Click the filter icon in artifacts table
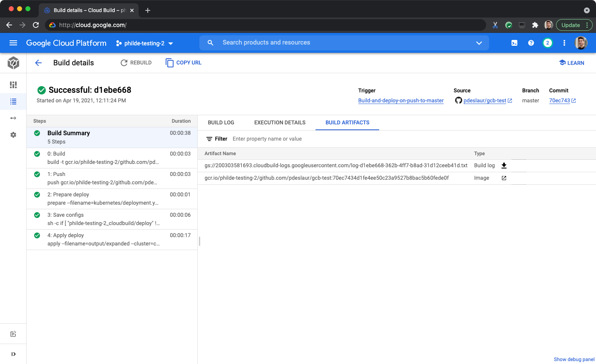 coord(209,139)
